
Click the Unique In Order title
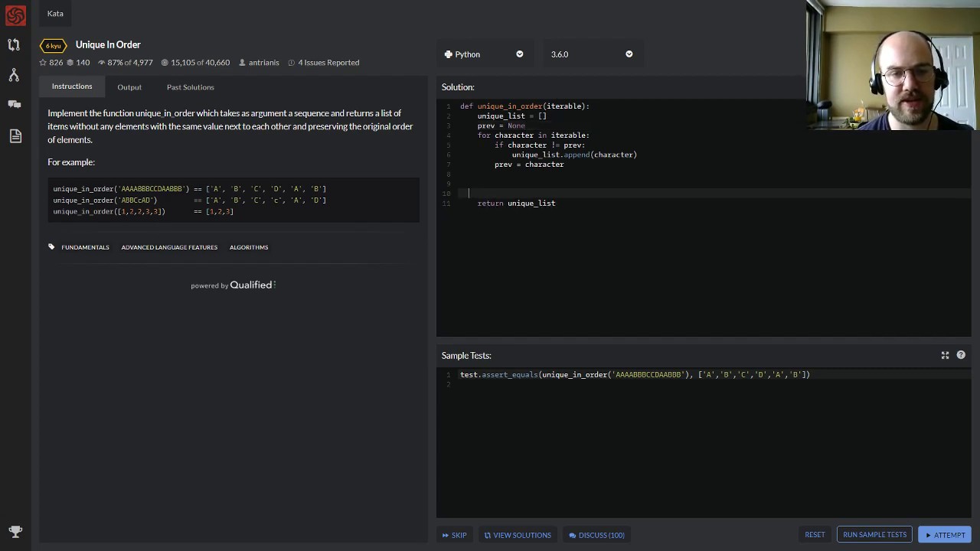tap(108, 45)
